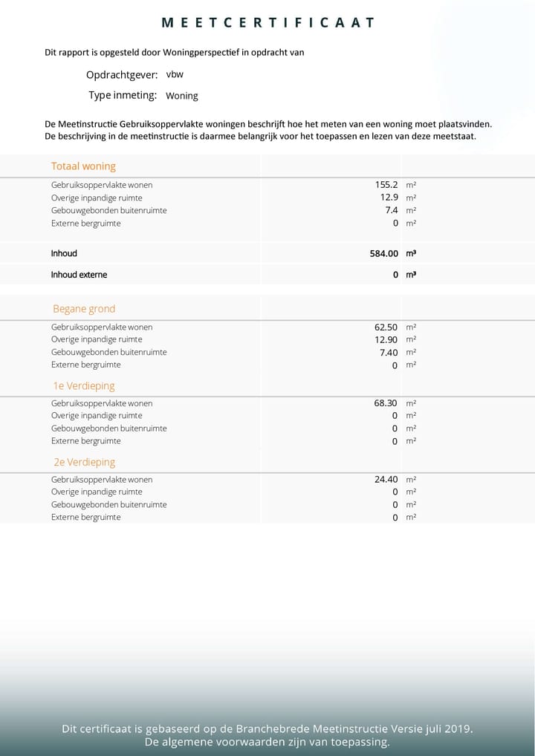Click the "Totaal woning" section heading
The image size is (535, 756).
(83, 166)
